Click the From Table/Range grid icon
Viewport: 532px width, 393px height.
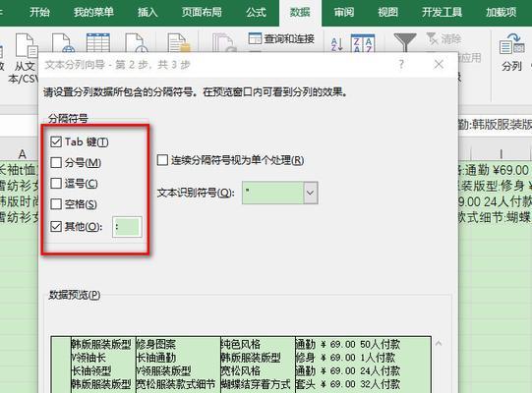[98, 42]
